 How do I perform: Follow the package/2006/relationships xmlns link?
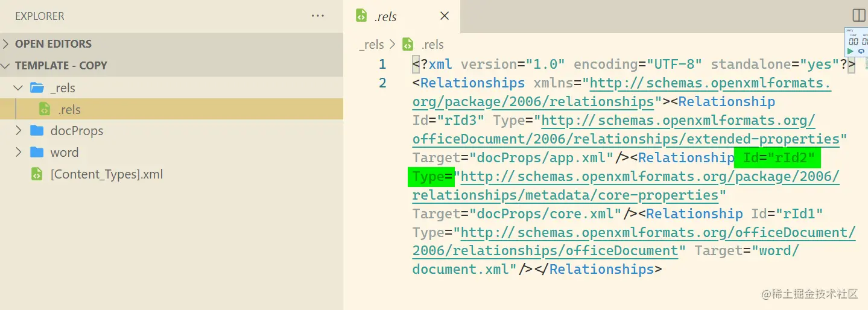622,92
